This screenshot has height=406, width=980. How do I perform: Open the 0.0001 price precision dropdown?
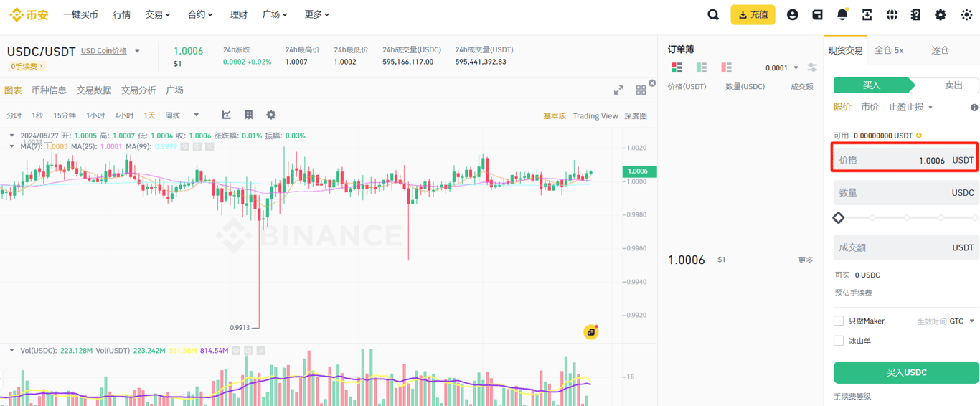(782, 68)
